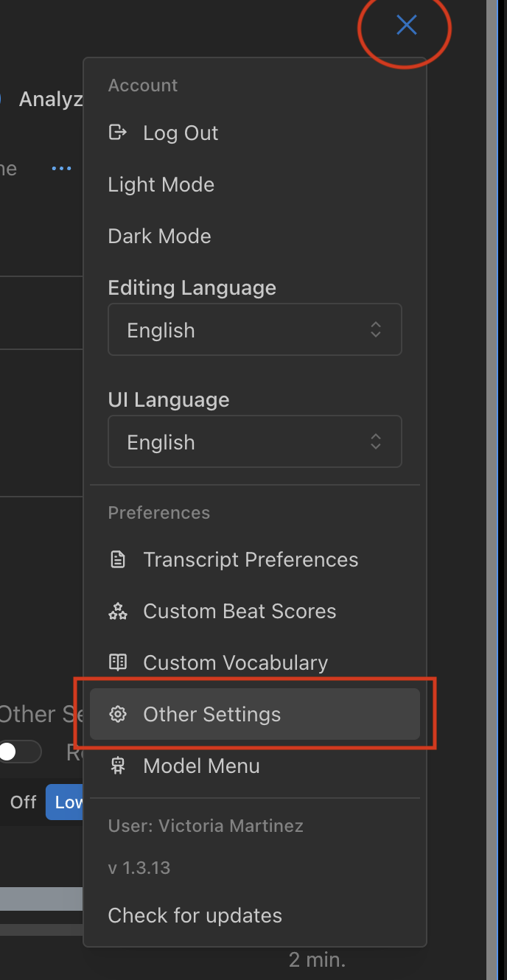Click the Transcript Preferences document icon

(x=117, y=560)
